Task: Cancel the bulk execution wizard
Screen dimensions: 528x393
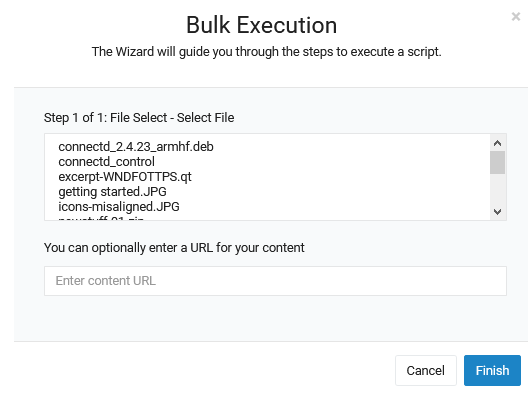Action: coord(426,370)
